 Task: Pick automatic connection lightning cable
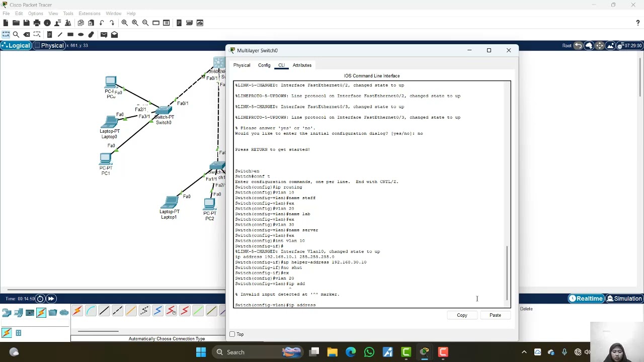click(x=77, y=311)
